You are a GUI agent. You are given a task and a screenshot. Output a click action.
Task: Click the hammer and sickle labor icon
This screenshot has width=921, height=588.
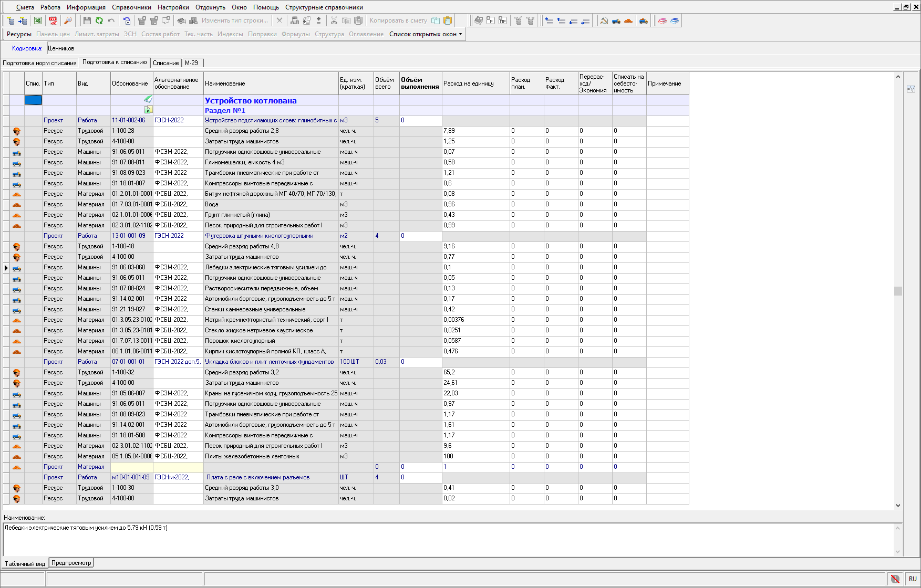(x=604, y=20)
